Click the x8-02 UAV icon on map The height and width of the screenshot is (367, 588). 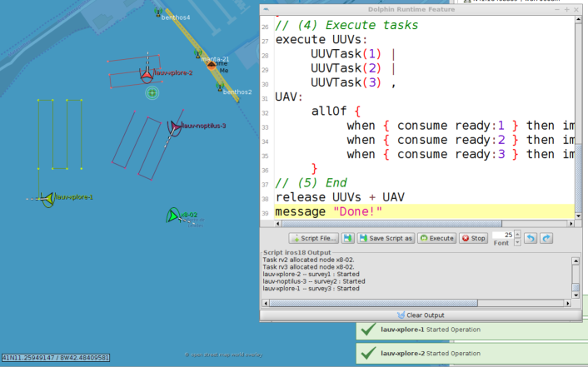(x=172, y=216)
